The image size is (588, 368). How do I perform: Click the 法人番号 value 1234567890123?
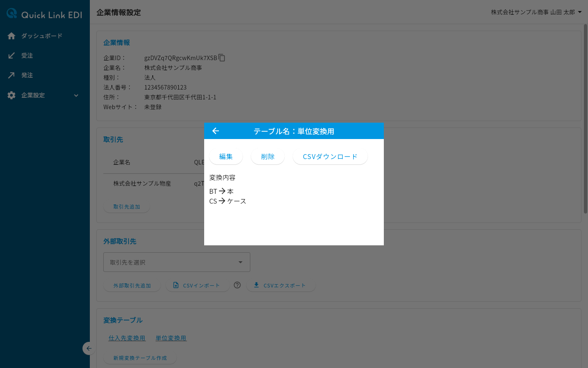(165, 87)
